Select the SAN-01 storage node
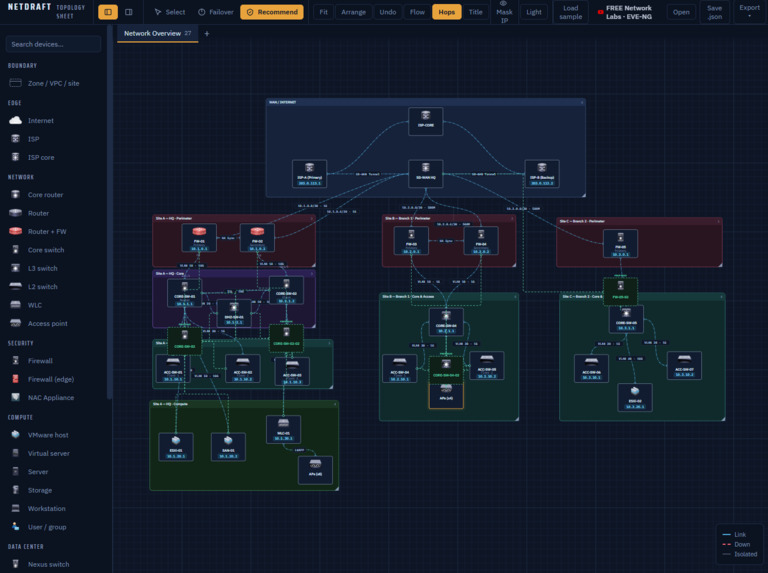This screenshot has height=573, width=768. (228, 447)
